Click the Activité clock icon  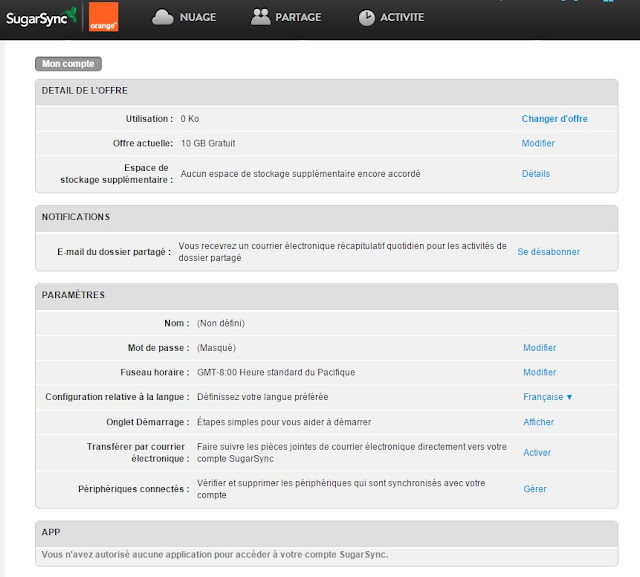367,18
